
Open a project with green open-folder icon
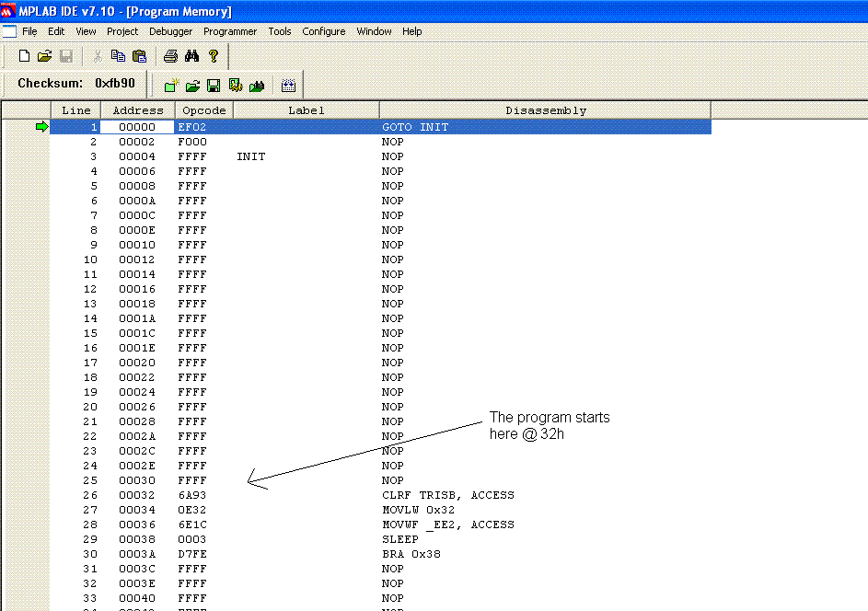coord(192,86)
